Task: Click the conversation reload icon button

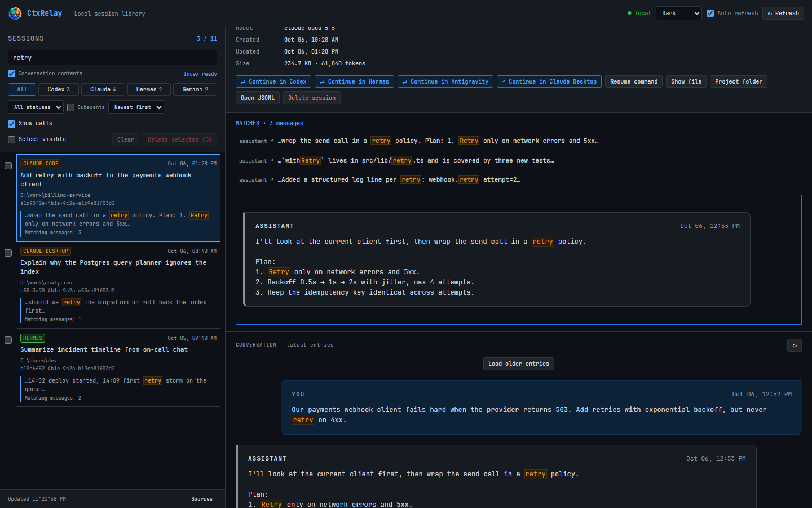Action: [x=794, y=345]
